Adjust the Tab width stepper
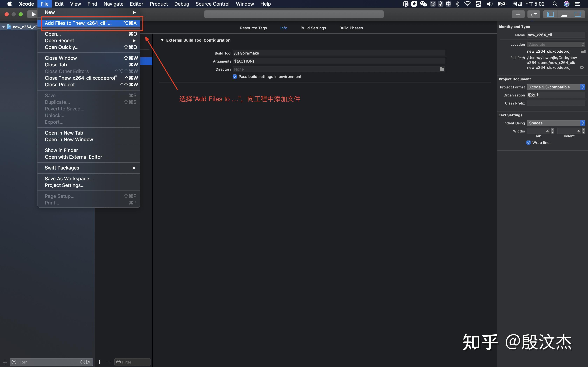 (x=552, y=131)
